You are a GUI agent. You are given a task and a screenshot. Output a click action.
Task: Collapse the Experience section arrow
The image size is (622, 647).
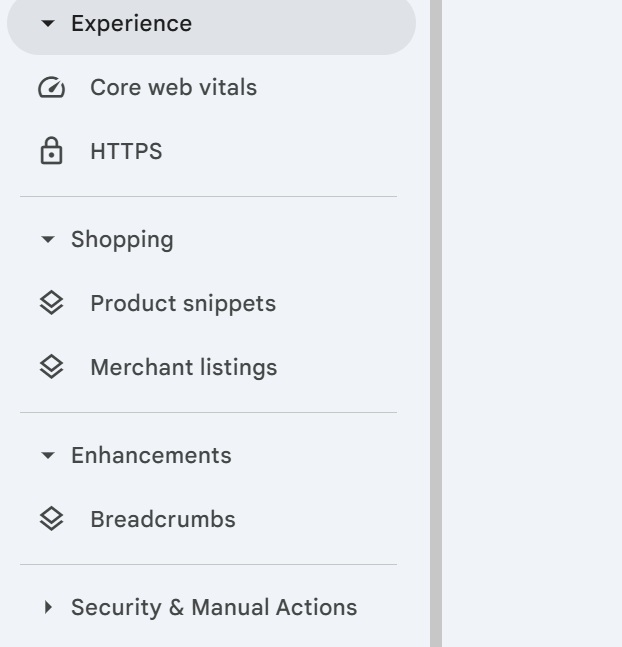pos(48,24)
